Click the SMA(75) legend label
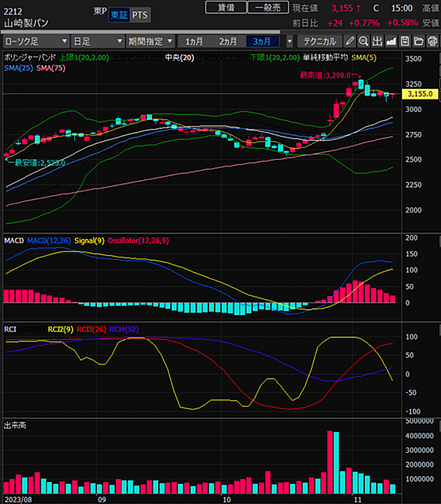The width and height of the screenshot is (441, 504). 50,68
